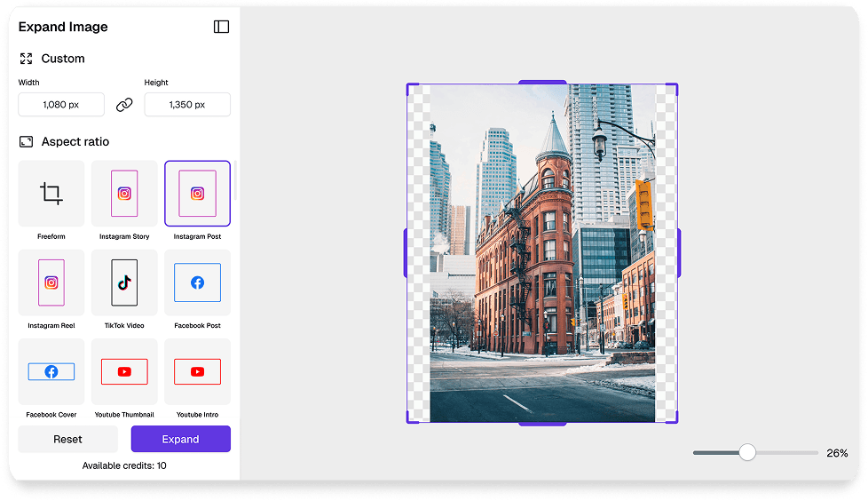868x501 pixels.
Task: Collapse the sidebar panel icon
Action: point(221,27)
